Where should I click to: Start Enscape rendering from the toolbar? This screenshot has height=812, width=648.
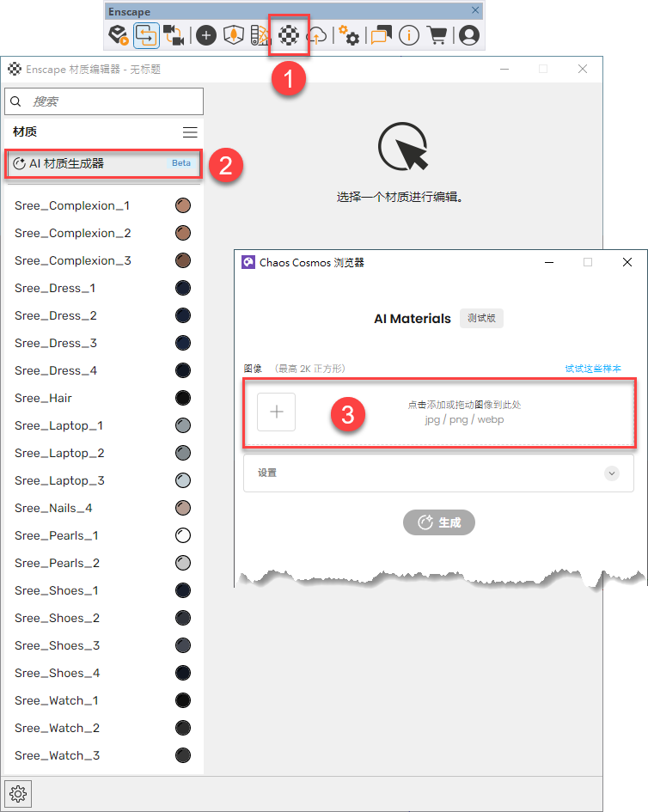tap(119, 35)
